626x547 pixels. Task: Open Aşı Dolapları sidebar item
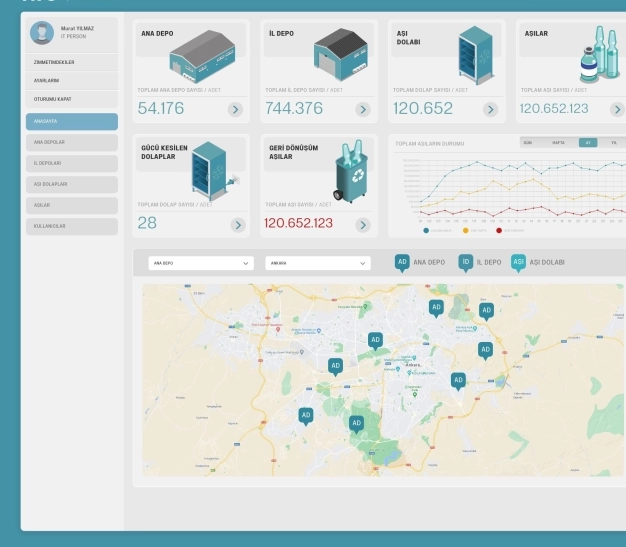[x=71, y=185]
